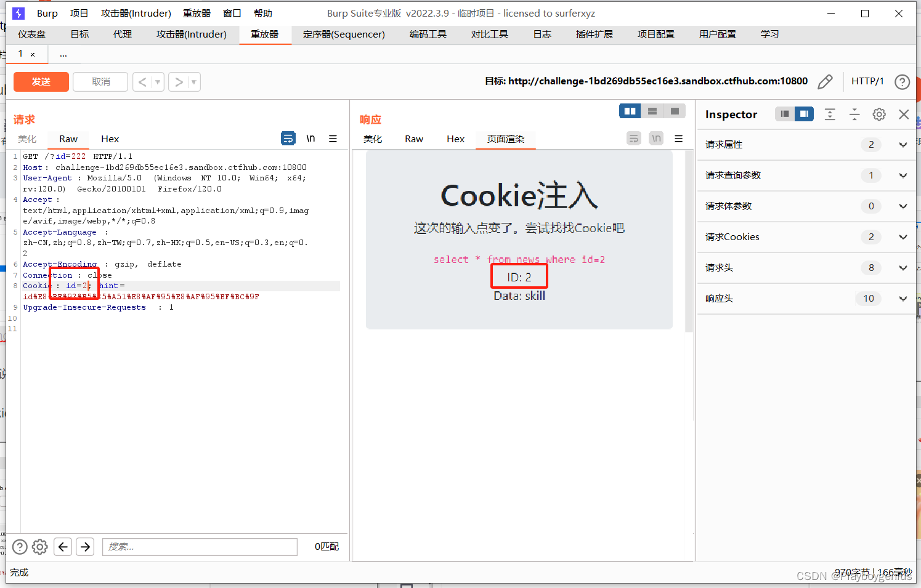Click the 取消 cancel button

100,82
